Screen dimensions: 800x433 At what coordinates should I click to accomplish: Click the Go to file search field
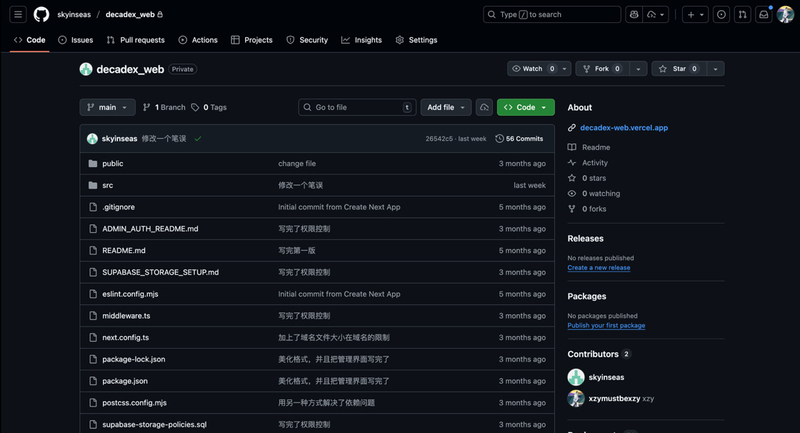click(x=356, y=107)
